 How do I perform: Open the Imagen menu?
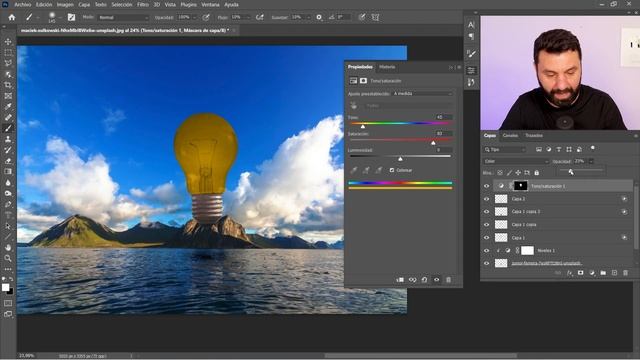[x=65, y=4]
